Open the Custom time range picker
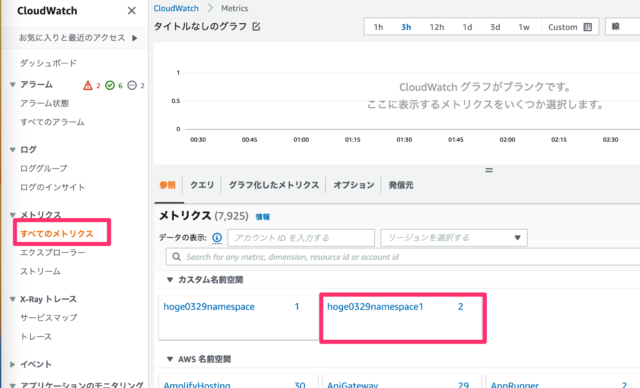This screenshot has height=388, width=640. 570,27
